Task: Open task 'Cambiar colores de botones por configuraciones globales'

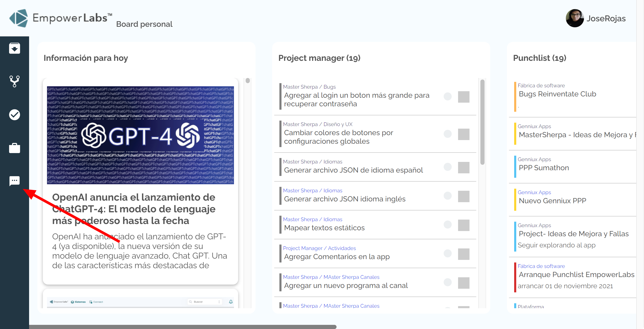Action: [339, 137]
